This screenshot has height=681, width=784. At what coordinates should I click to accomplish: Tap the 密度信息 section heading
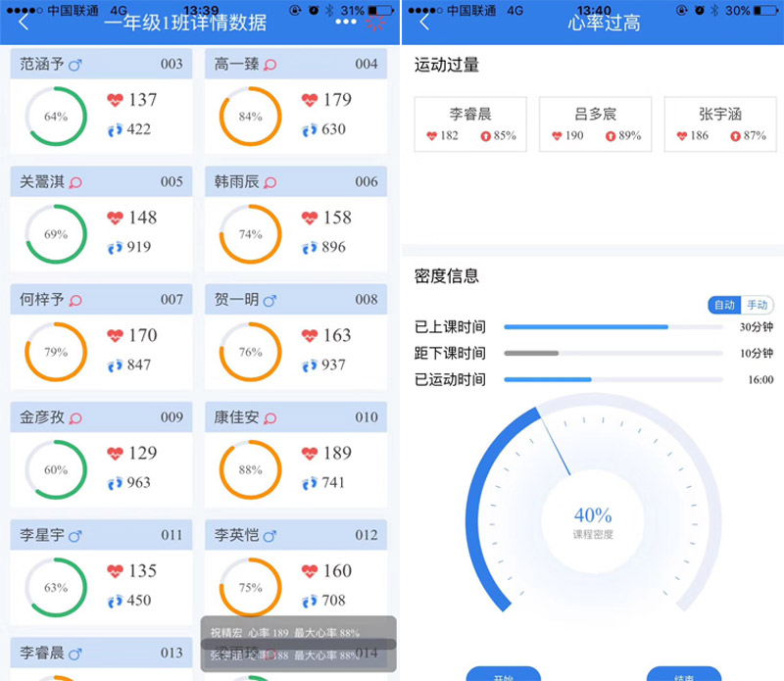(x=447, y=276)
